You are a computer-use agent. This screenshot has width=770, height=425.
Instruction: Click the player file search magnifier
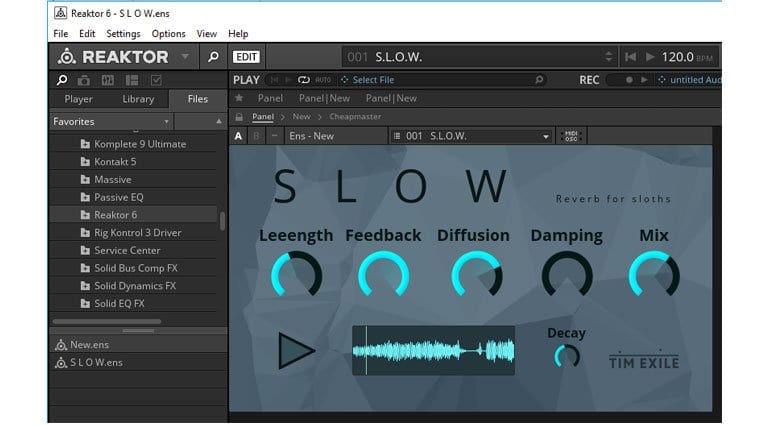coord(539,80)
